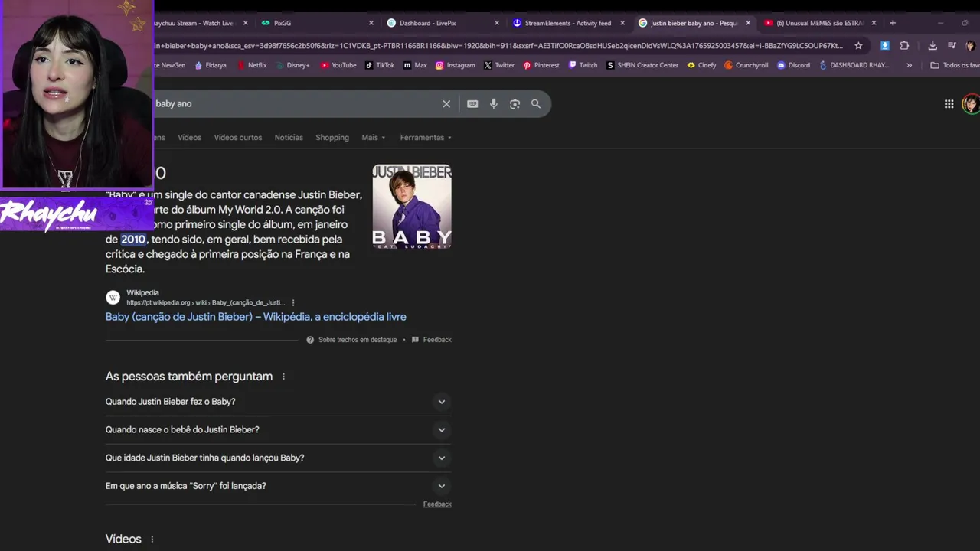Open the Discord bookmark
Screen dimensions: 980x551
click(793, 65)
